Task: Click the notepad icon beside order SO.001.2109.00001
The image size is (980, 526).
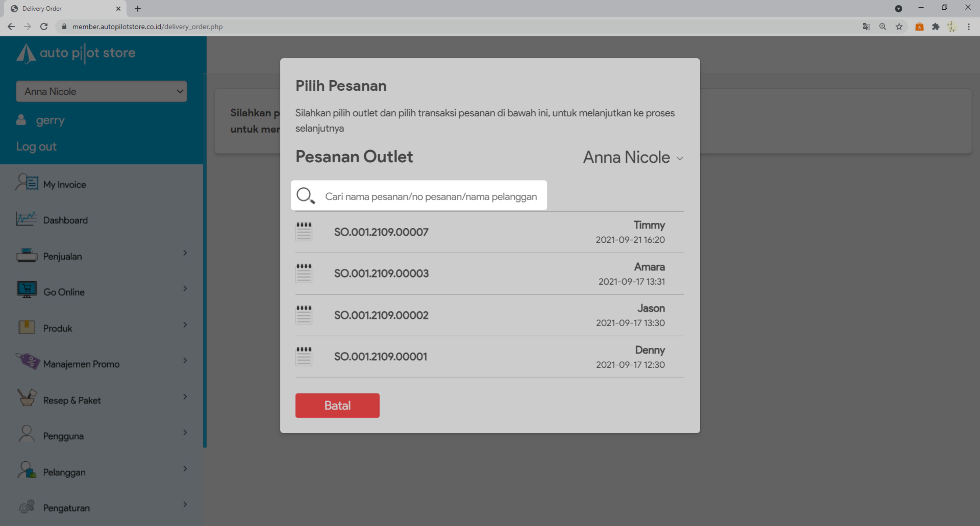Action: click(303, 356)
